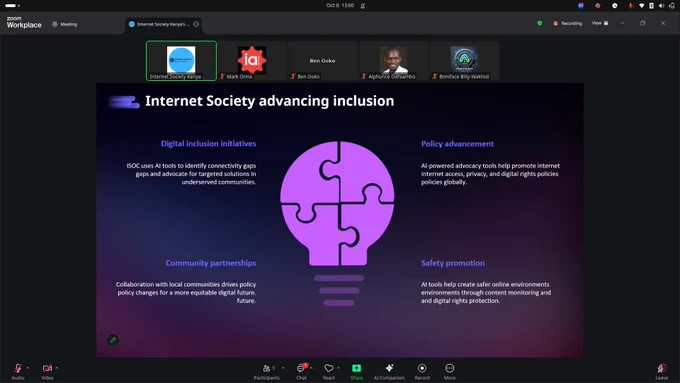680x383 pixels.
Task: Click the 'Digital inclusion initiatives' slide heading
Action: (208, 144)
